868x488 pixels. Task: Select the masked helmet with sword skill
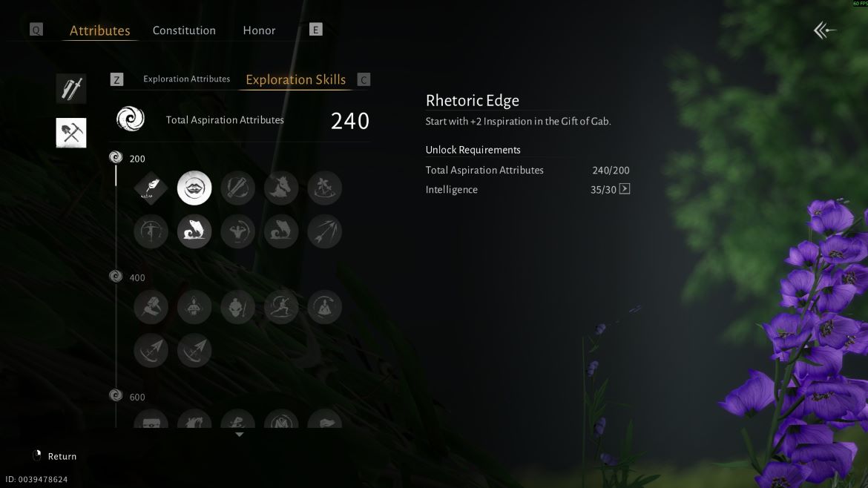[237, 307]
